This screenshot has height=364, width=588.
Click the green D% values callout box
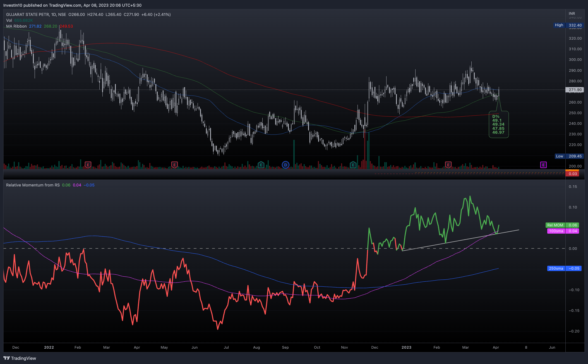pos(499,124)
